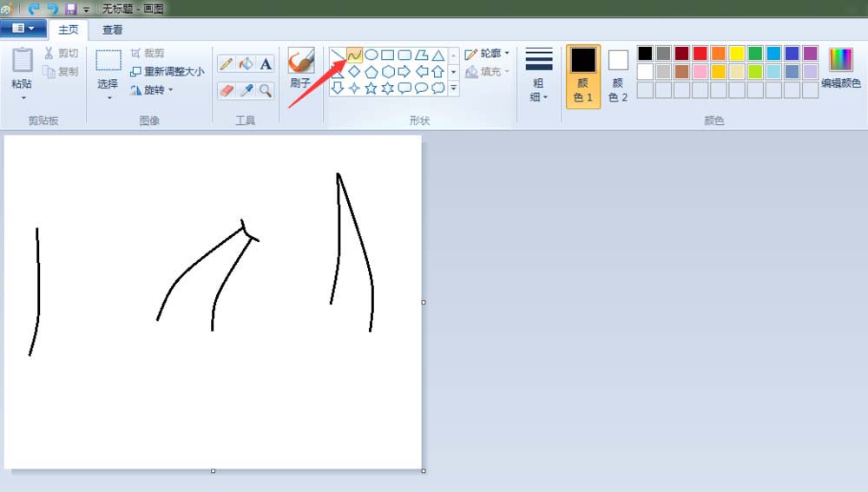Image resolution: width=868 pixels, height=492 pixels.
Task: Select the Eraser tool
Action: click(226, 90)
